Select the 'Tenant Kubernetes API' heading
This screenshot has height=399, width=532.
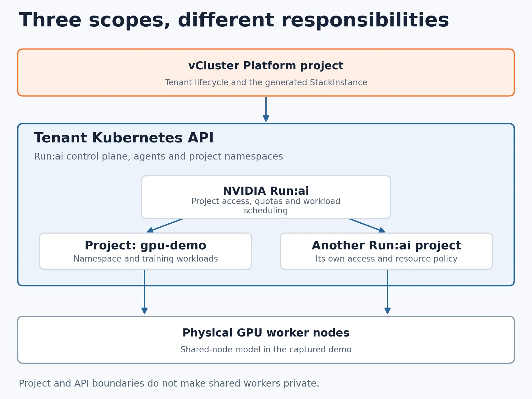click(124, 138)
